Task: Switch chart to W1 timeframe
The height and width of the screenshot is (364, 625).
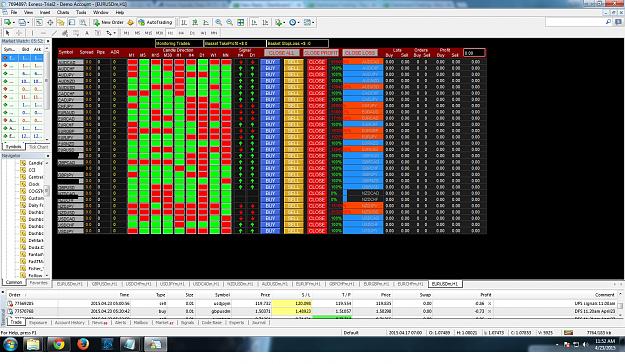Action: click(x=203, y=33)
